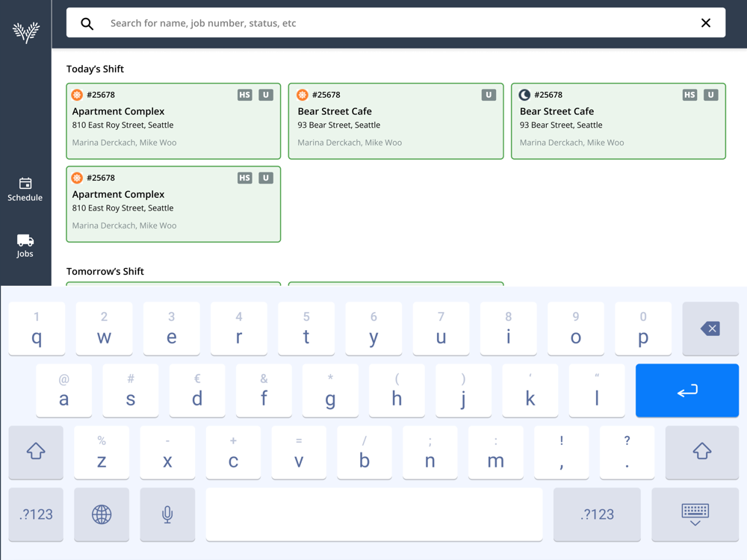Tap the s key
The image size is (747, 560).
131,391
